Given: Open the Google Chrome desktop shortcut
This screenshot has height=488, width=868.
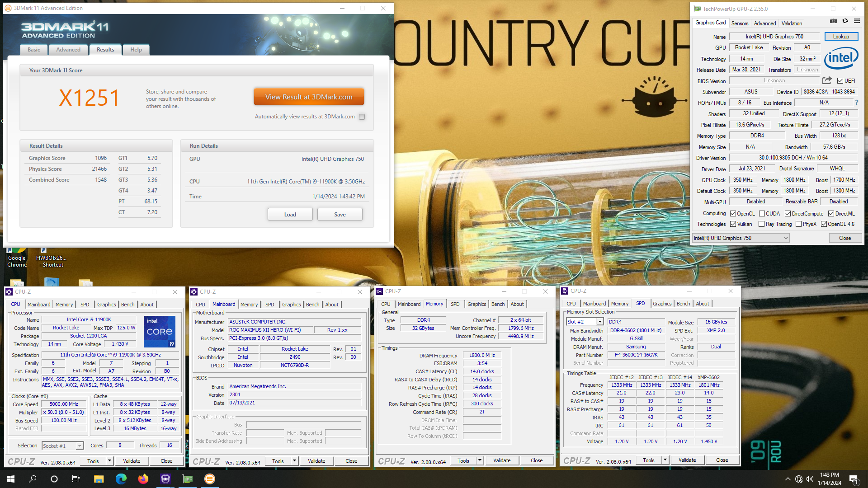Looking at the screenshot, I should (x=17, y=258).
